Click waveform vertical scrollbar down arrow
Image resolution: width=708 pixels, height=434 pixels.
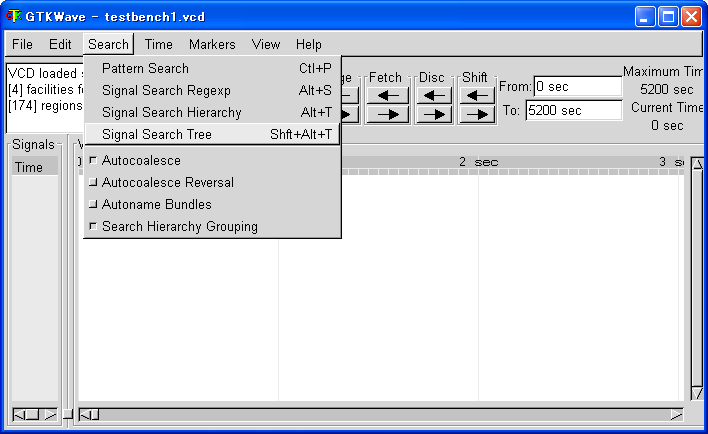[x=697, y=393]
